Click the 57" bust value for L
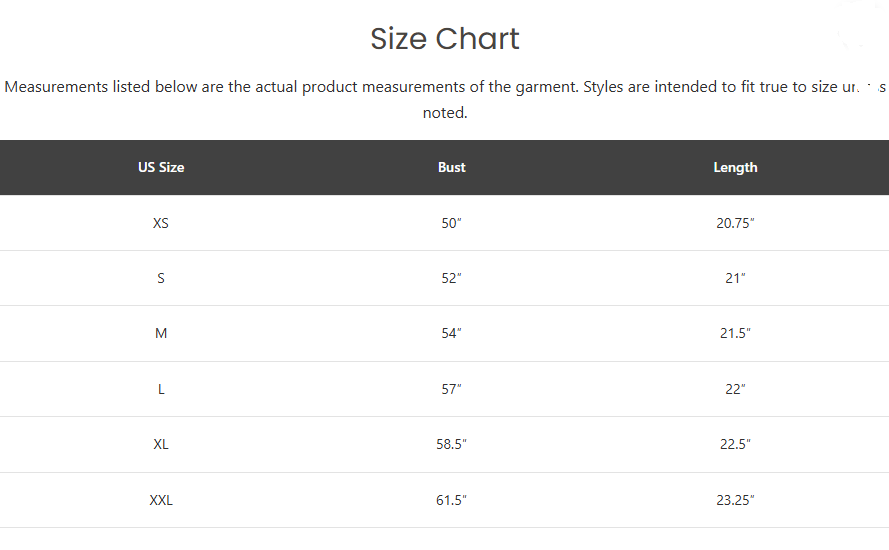 [x=451, y=389]
